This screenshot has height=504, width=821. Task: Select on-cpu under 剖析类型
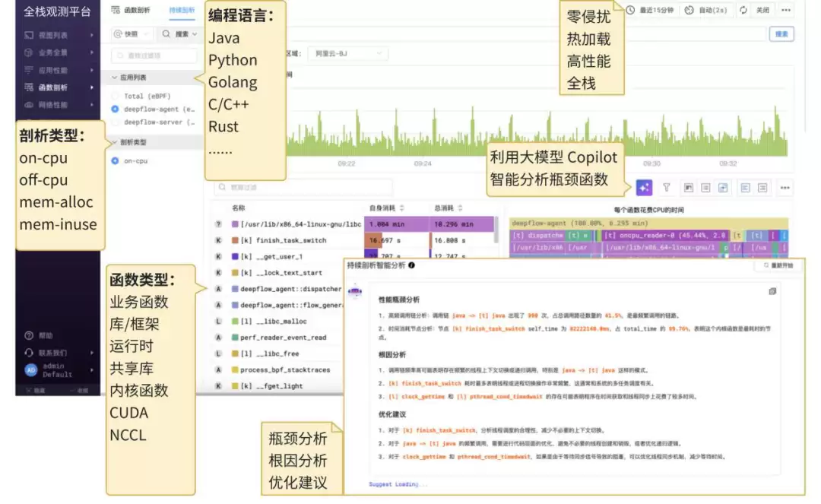pos(114,161)
